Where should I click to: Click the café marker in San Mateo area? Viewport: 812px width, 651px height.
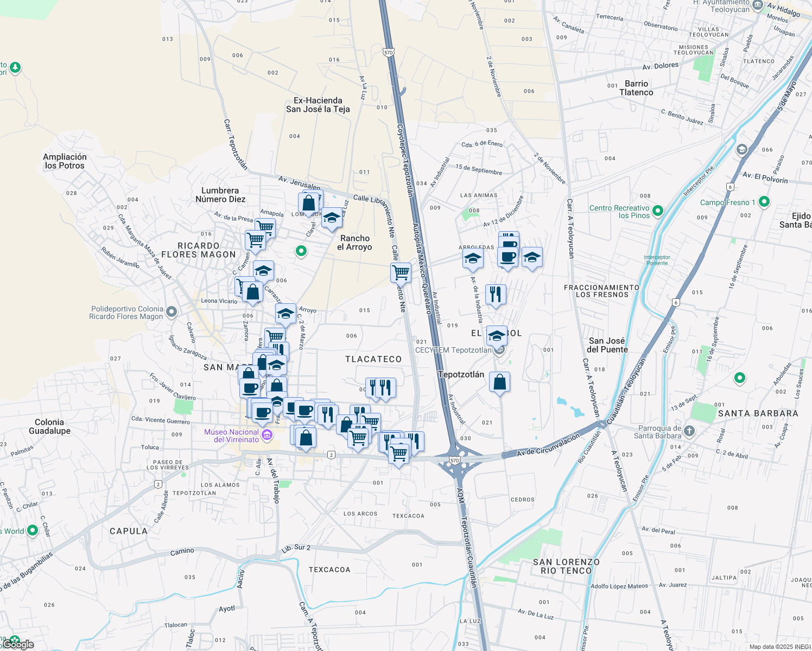pyautogui.click(x=250, y=388)
